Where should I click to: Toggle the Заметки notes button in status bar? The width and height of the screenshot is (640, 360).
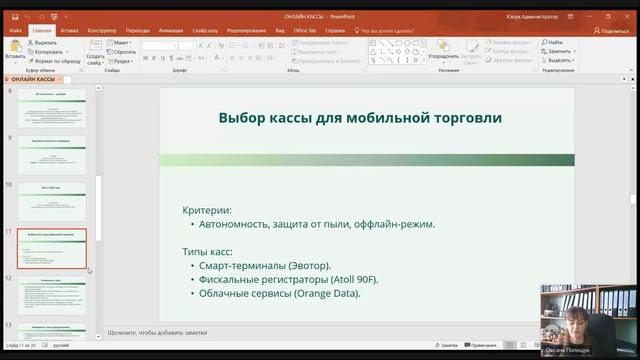point(447,345)
